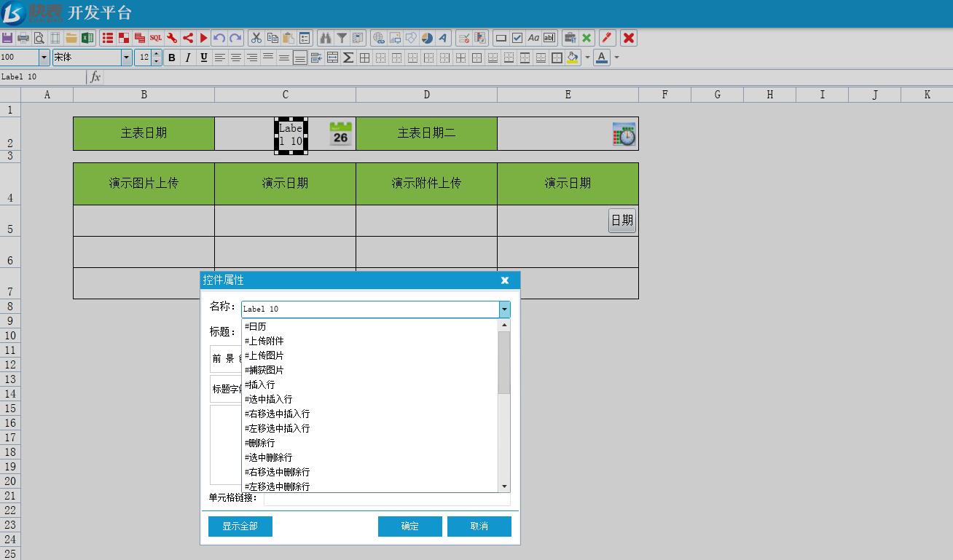Click the 日期 button in cell E5
Viewport: 953px width, 560px height.
[x=622, y=221]
